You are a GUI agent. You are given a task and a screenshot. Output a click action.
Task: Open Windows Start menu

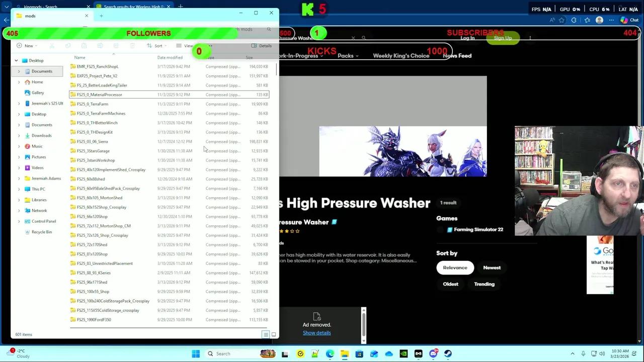pos(196,353)
